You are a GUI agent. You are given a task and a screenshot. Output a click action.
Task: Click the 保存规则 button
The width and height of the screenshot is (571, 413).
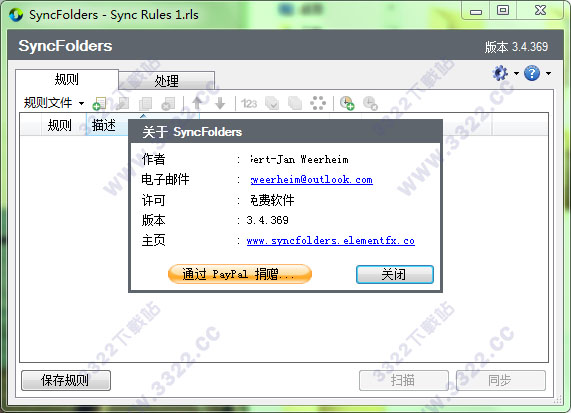pyautogui.click(x=66, y=381)
